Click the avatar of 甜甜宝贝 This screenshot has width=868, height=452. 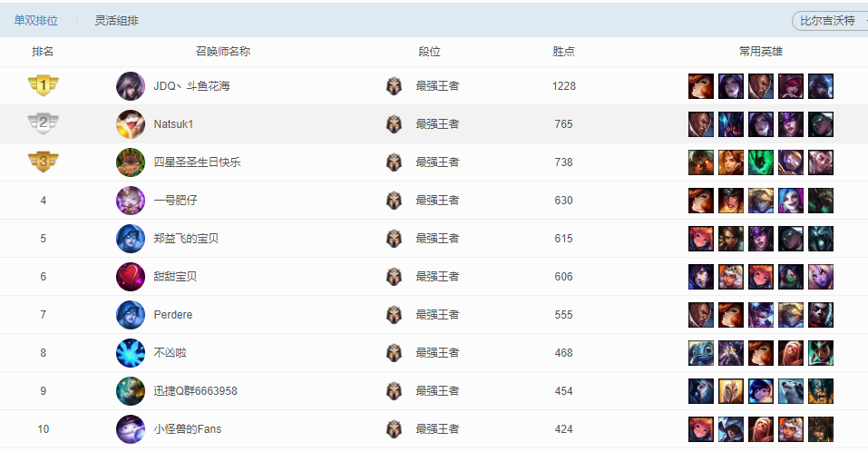[x=131, y=277]
